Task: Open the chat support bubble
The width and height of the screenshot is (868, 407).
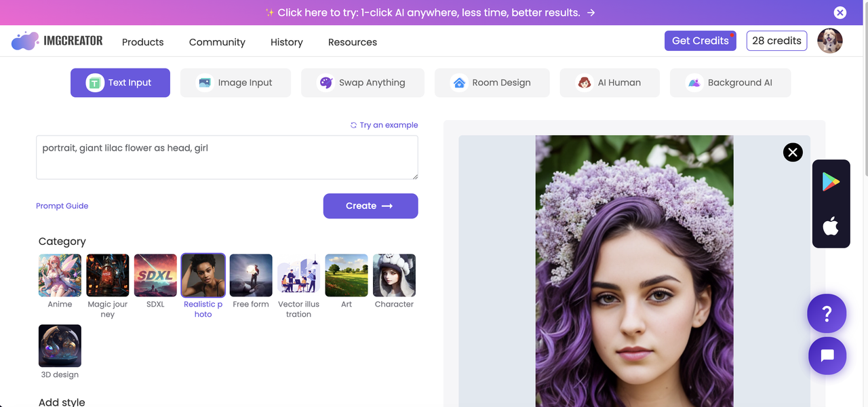Action: coord(827,356)
